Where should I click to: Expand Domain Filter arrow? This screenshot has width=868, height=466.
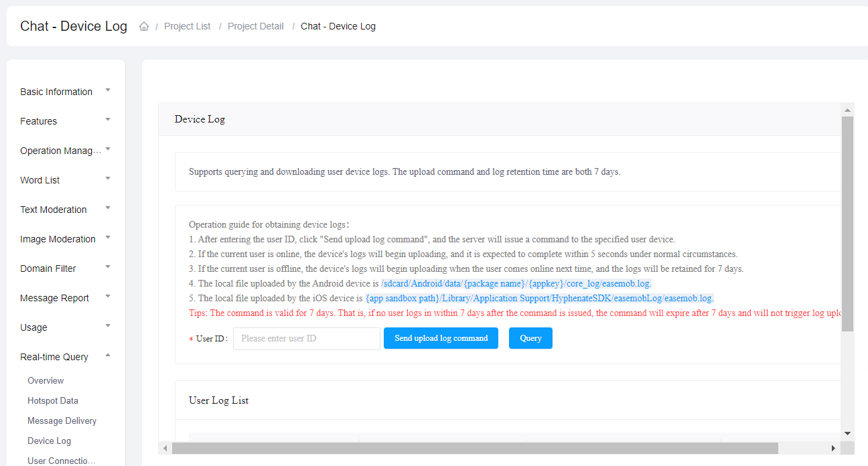coord(108,266)
